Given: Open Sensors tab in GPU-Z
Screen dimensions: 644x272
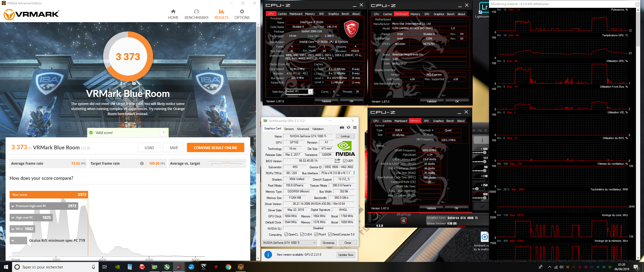Looking at the screenshot, I should click(x=289, y=129).
